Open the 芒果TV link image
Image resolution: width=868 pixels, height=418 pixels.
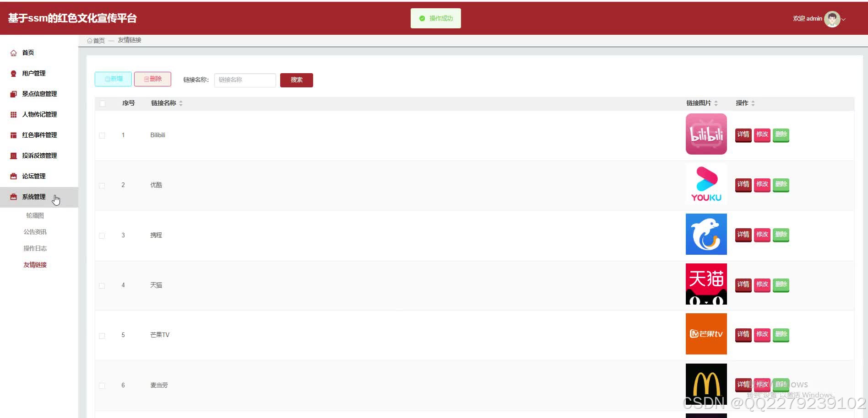[706, 334]
